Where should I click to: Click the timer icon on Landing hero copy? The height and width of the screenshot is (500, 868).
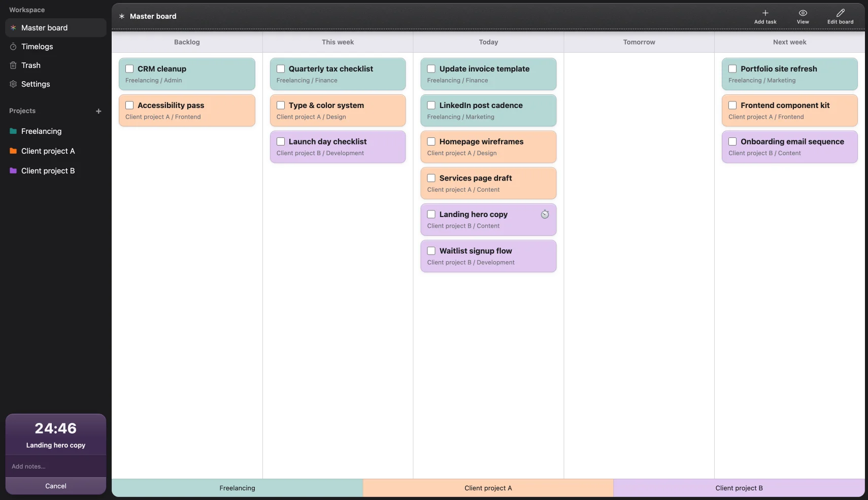(x=545, y=215)
